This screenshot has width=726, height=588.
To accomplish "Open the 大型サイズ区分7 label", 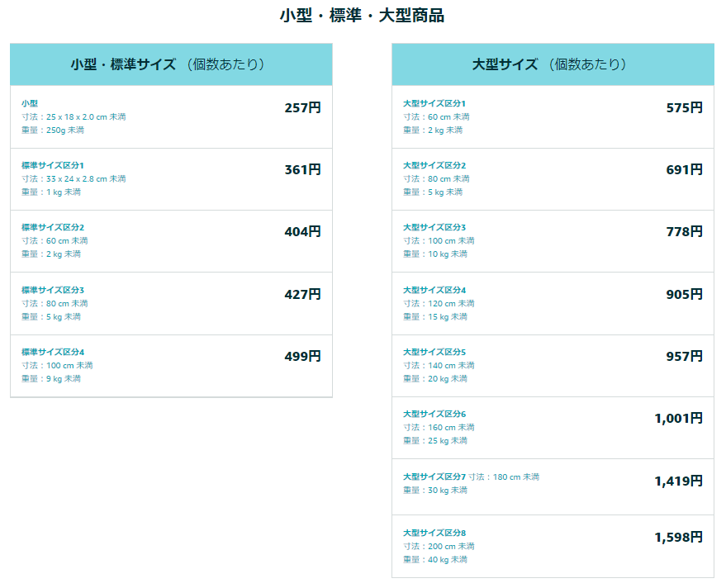I will click(x=434, y=477).
